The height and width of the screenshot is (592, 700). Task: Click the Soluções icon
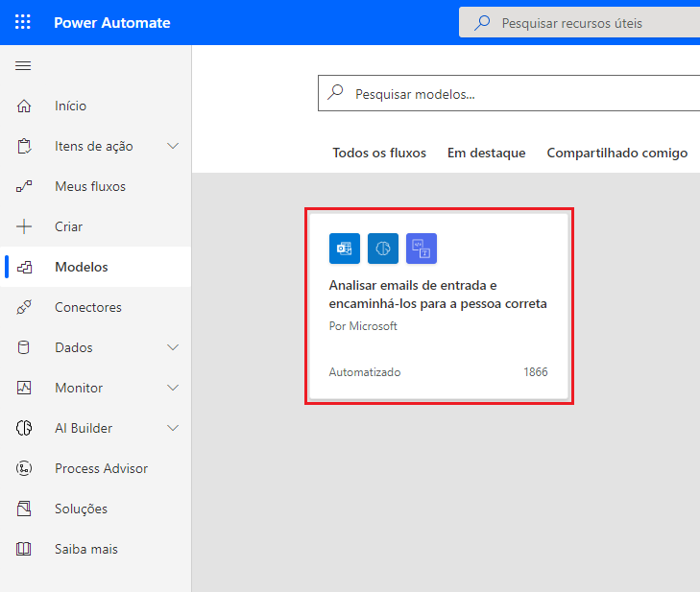pyautogui.click(x=24, y=509)
